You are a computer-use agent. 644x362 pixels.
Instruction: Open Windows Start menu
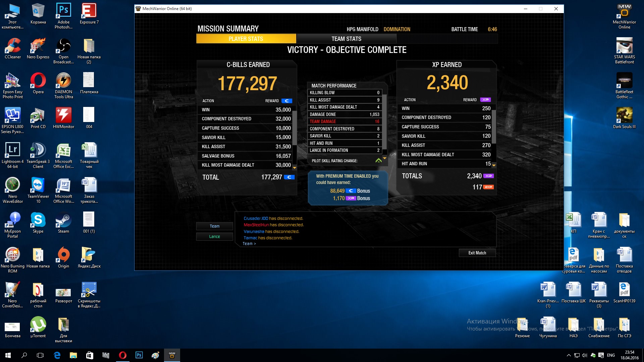pos(8,355)
